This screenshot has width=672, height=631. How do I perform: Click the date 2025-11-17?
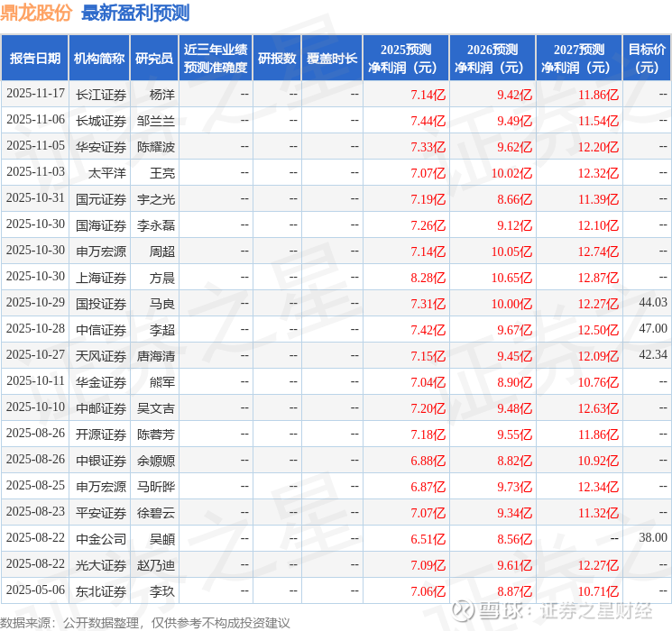tap(35, 94)
